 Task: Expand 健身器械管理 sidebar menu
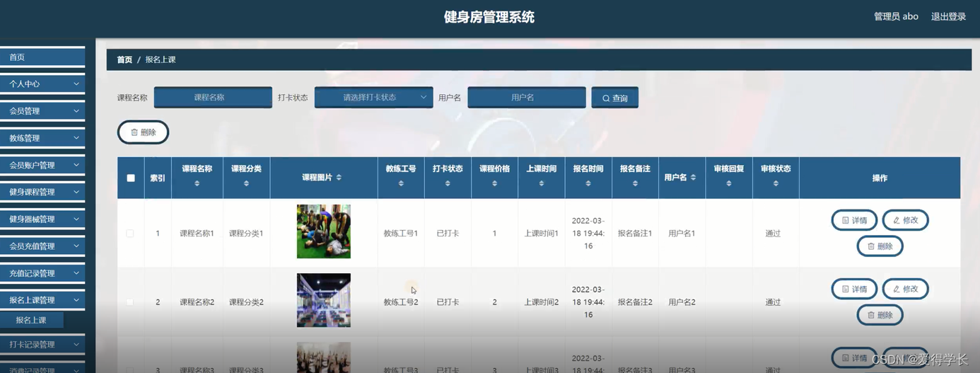pyautogui.click(x=42, y=219)
